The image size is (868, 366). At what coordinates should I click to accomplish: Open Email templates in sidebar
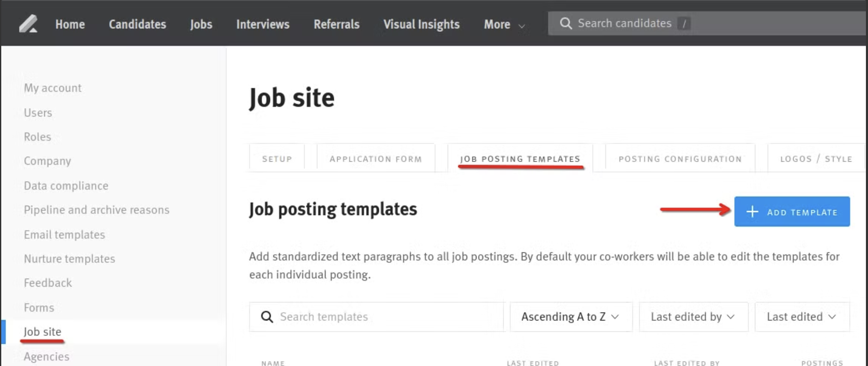click(x=64, y=234)
